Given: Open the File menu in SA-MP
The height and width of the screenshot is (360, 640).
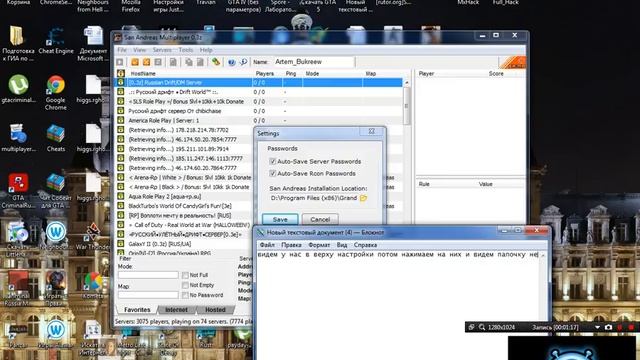Looking at the screenshot, I should (x=122, y=50).
